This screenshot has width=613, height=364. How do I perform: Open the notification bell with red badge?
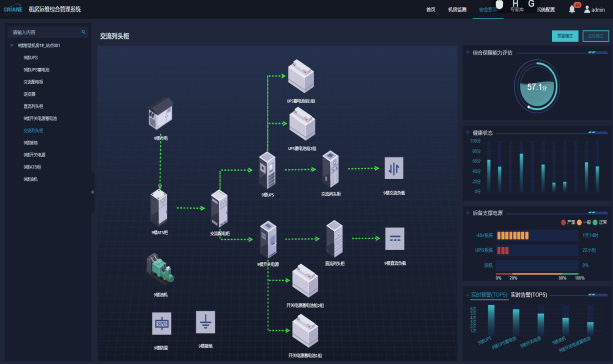572,9
